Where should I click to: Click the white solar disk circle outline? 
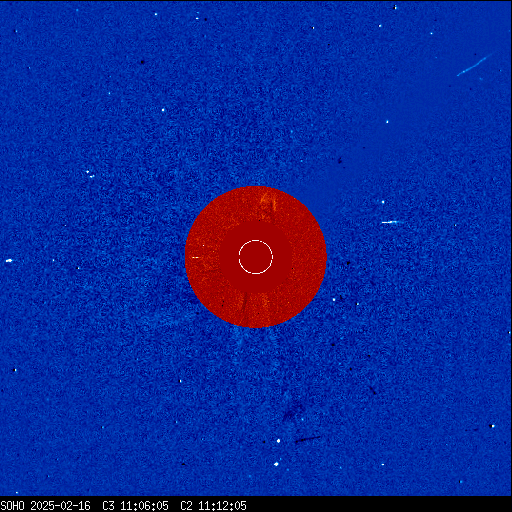tap(256, 257)
